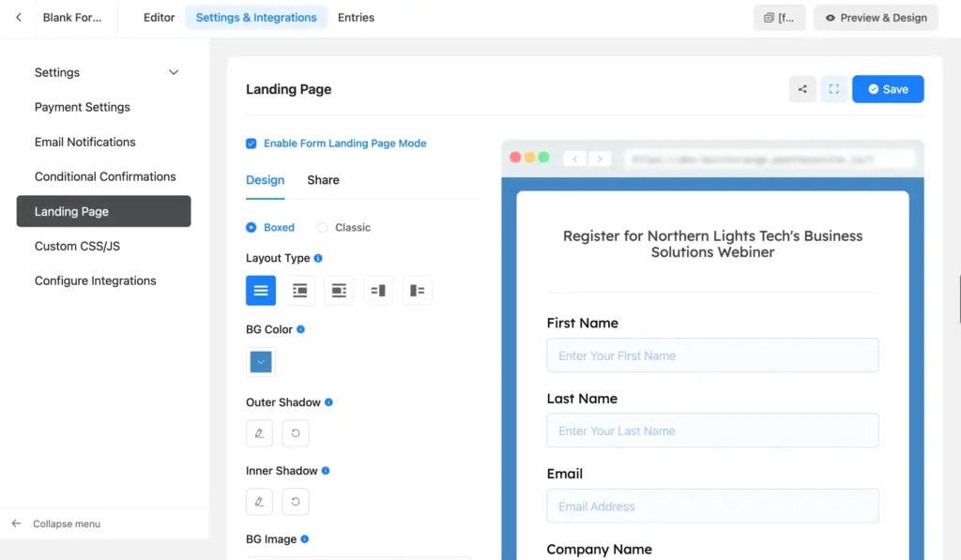961x560 pixels.
Task: Select the third layout type icon
Action: [x=339, y=291]
